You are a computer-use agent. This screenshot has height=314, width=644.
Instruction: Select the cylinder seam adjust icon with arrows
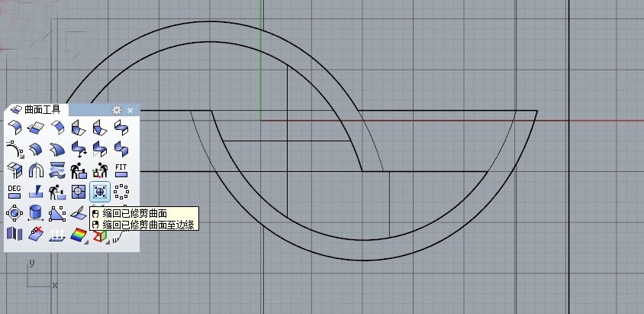36,213
